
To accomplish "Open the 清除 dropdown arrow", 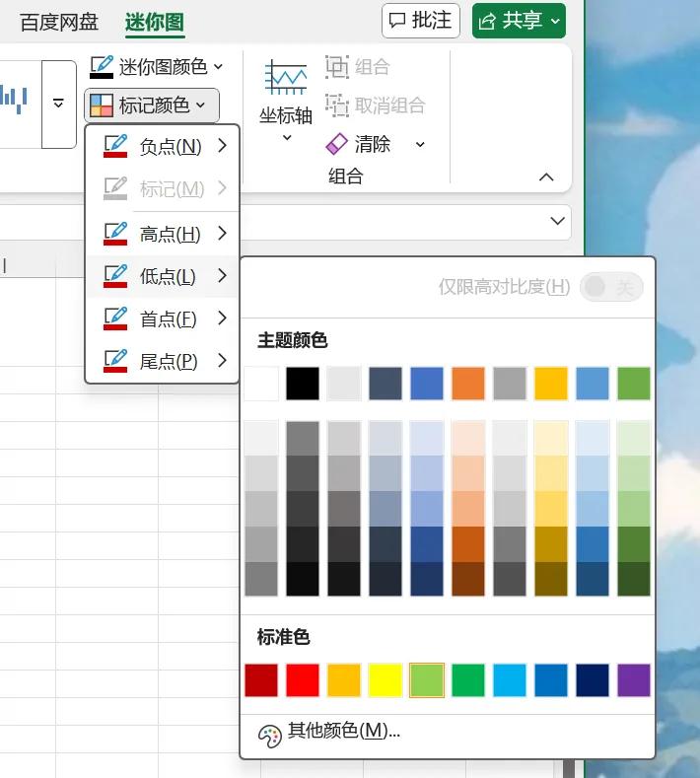I will (x=420, y=144).
